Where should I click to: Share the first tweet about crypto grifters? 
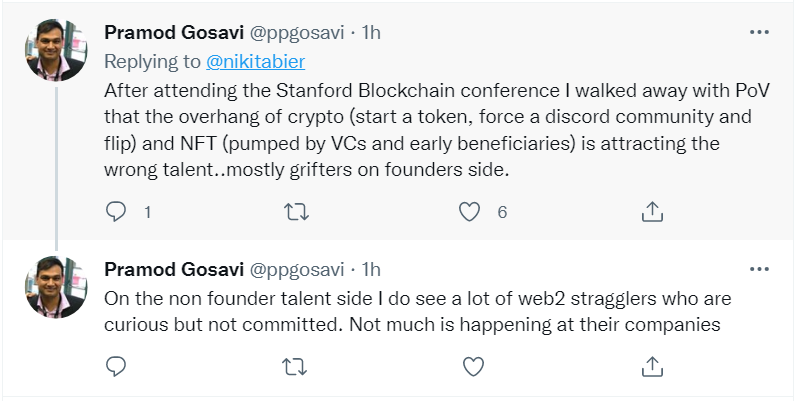click(x=651, y=211)
